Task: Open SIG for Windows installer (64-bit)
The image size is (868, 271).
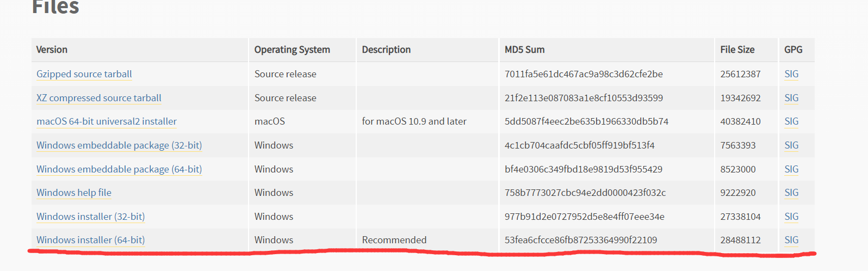Action: click(791, 240)
